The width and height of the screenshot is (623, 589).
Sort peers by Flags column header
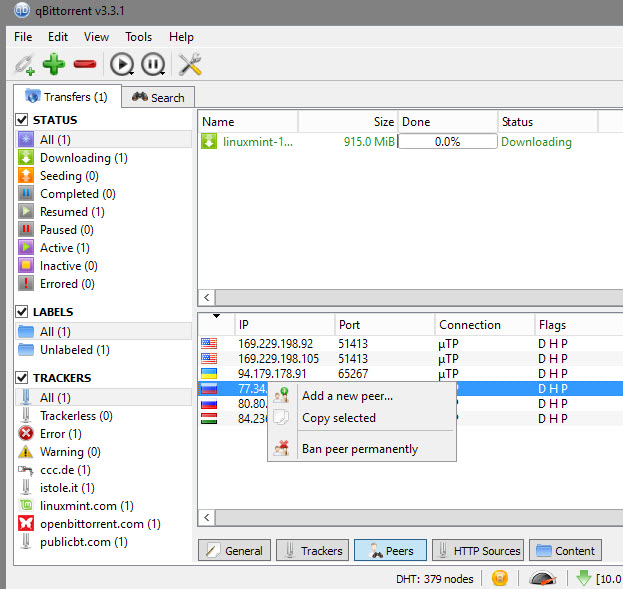[x=579, y=325]
